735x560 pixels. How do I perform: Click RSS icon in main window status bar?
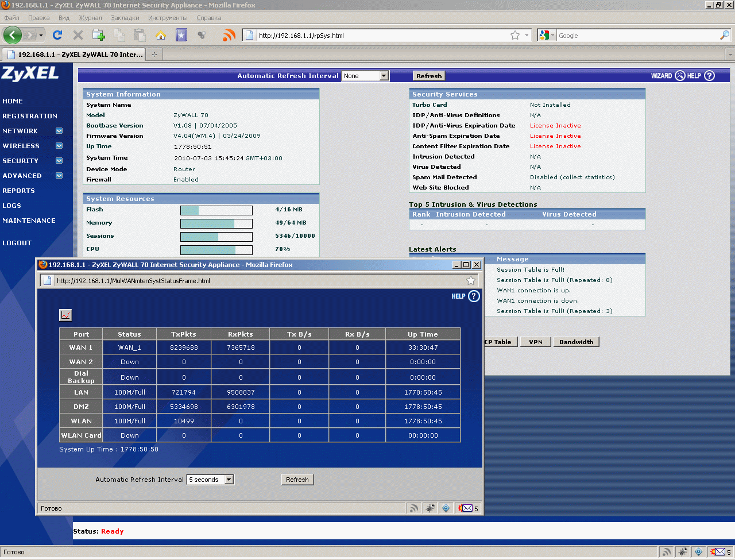tap(666, 552)
